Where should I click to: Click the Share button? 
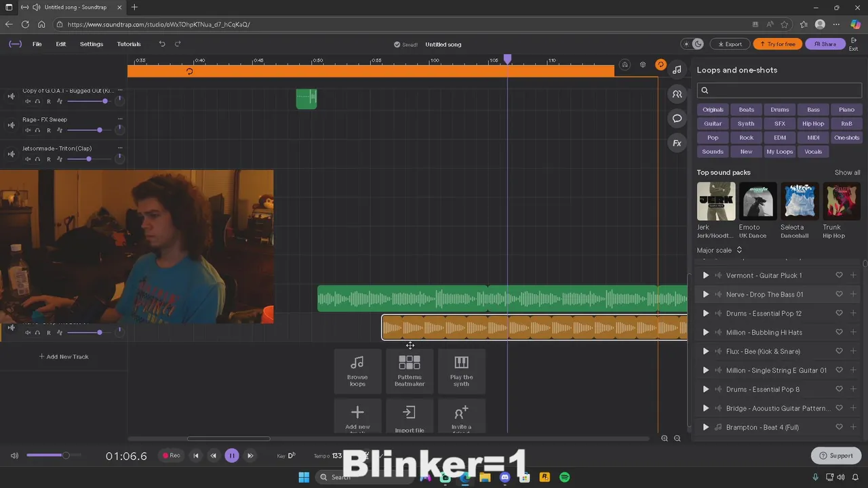825,44
